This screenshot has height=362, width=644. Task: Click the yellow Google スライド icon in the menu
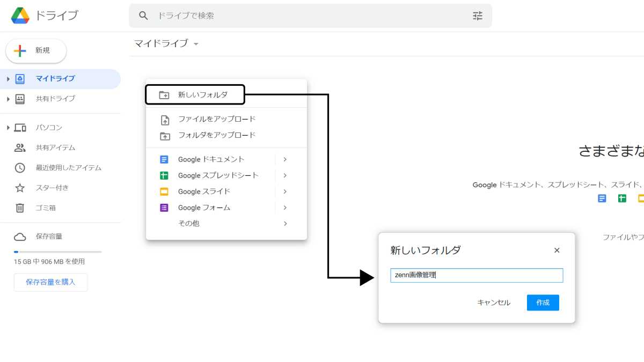164,191
